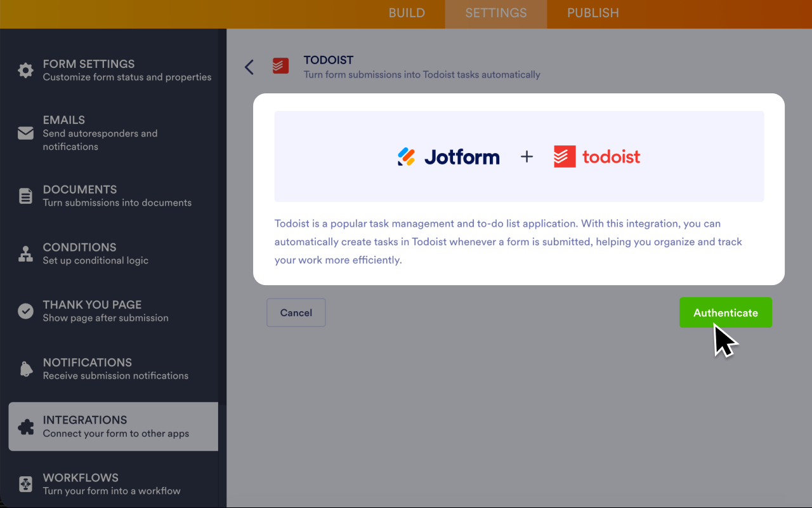
Task: Select the Integrations puzzle piece icon
Action: tap(25, 426)
